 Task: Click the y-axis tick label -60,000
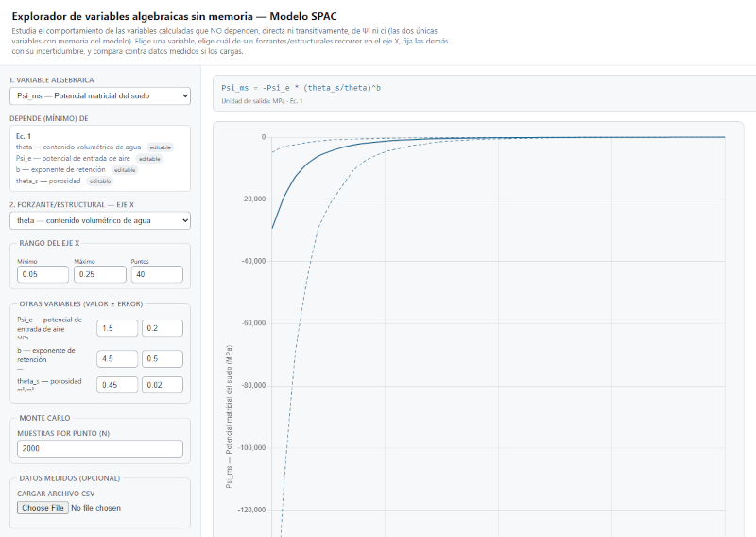pos(253,323)
